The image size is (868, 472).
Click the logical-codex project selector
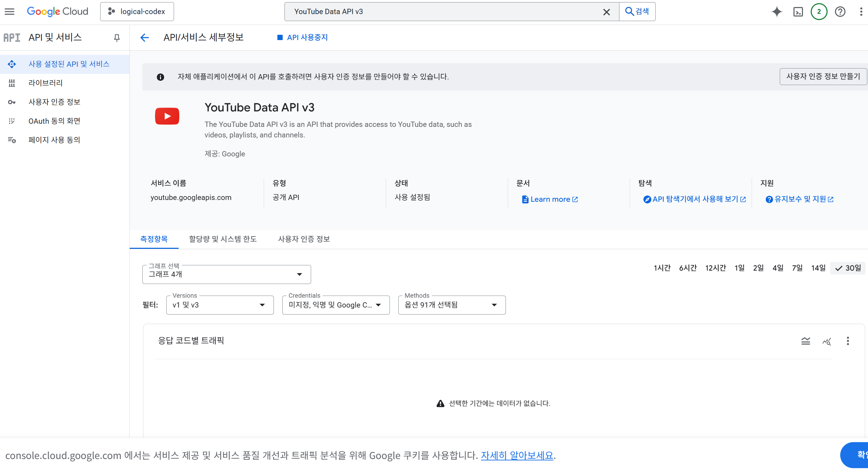pos(137,12)
